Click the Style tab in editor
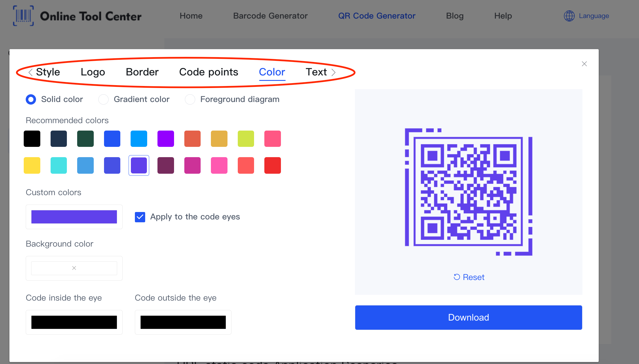 [48, 71]
